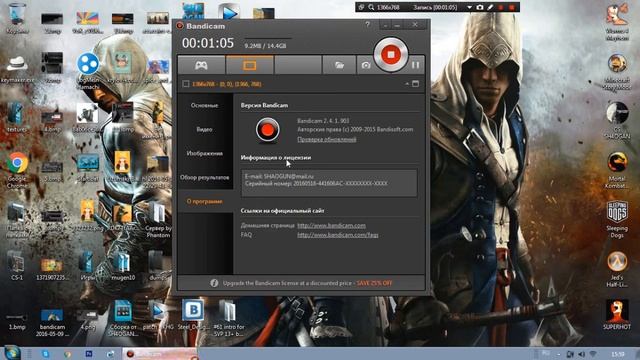Click the Проверка обновлений link

327,140
